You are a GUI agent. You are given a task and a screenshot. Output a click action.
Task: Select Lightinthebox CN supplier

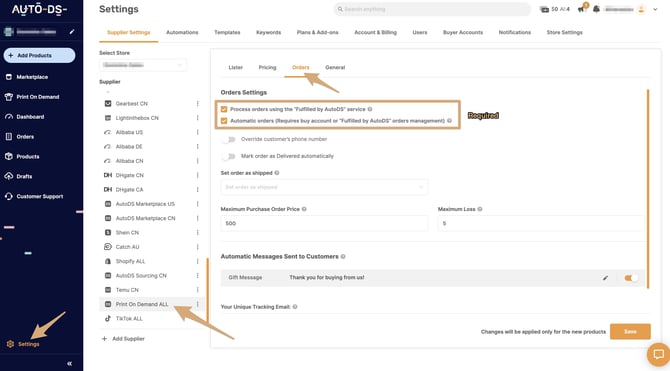(137, 118)
